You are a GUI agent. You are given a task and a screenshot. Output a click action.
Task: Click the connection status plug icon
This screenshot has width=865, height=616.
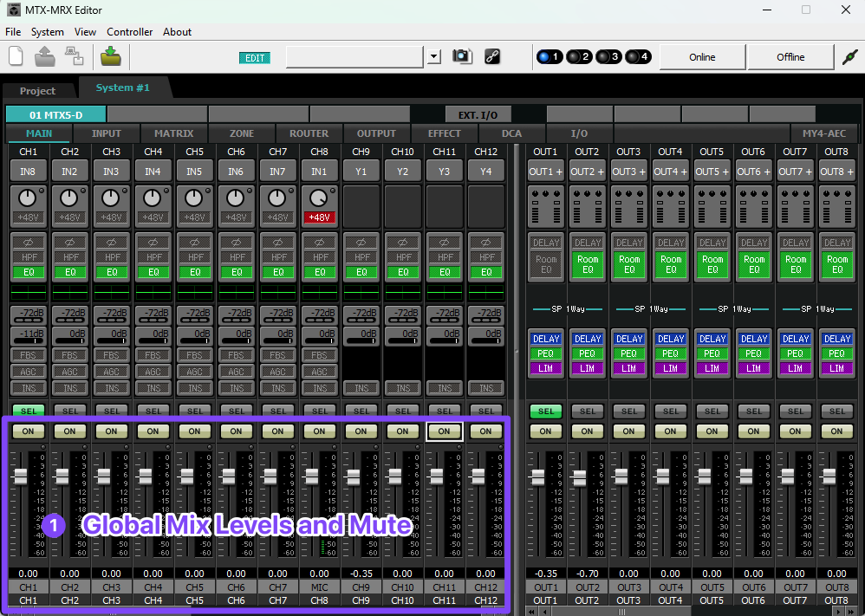tap(850, 56)
